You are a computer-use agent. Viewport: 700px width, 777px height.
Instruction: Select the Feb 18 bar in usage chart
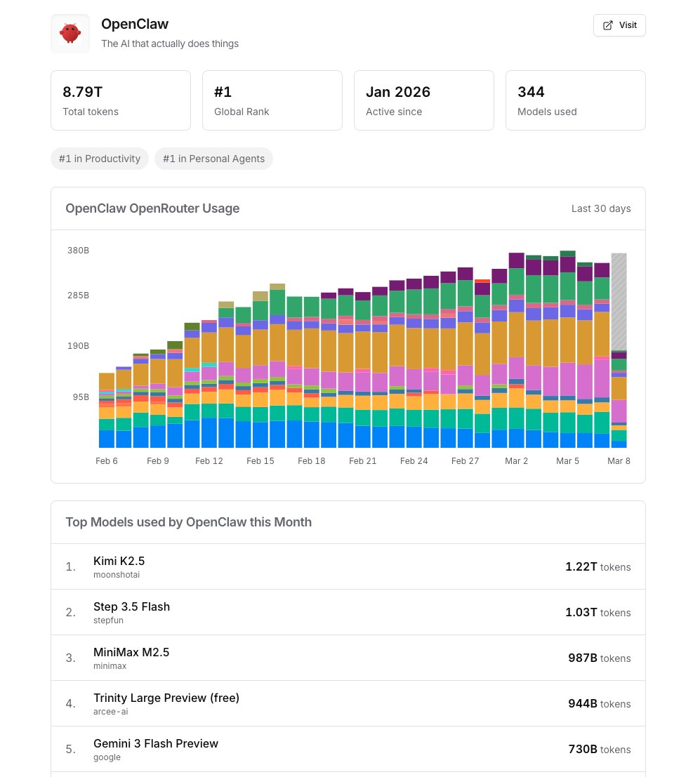point(311,372)
